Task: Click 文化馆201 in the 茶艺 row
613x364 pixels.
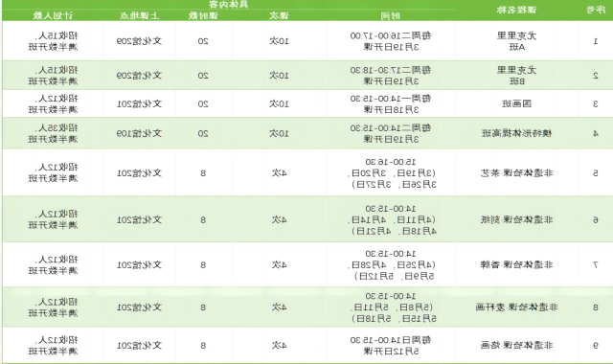Action: (x=139, y=172)
